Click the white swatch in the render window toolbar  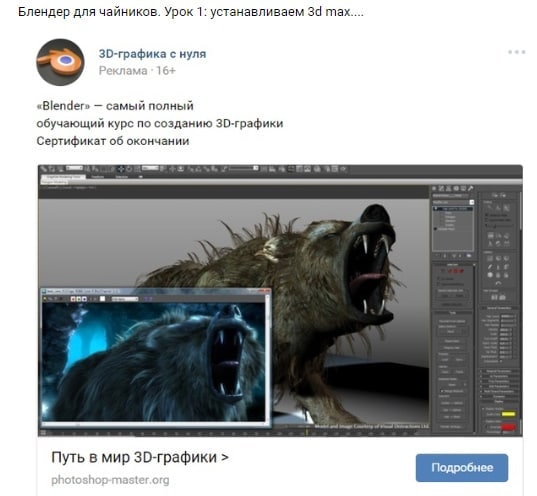click(x=102, y=299)
